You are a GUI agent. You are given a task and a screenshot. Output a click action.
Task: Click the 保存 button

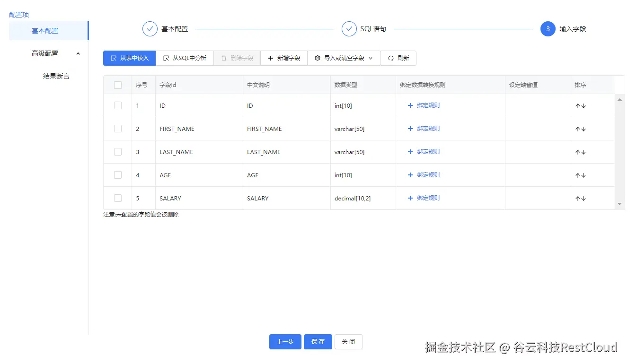tap(318, 342)
